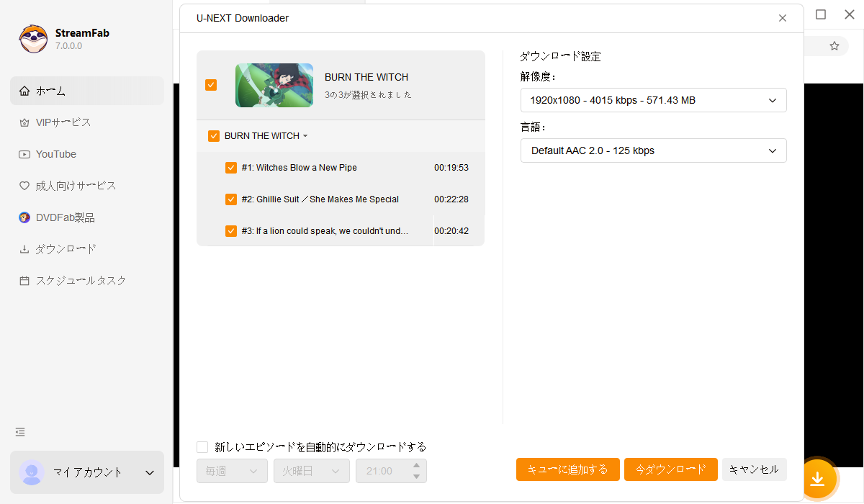Click the orange floating download icon

coord(820,479)
